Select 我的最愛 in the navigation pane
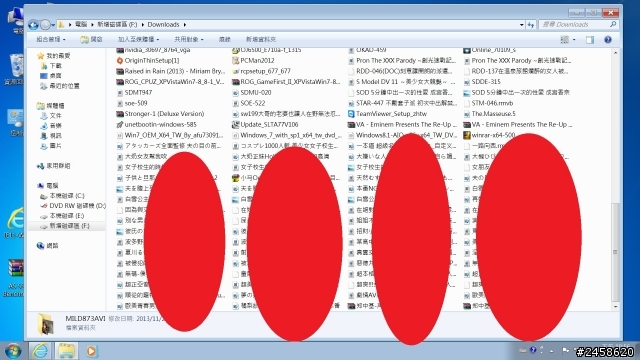The image size is (640, 360). tap(54, 56)
